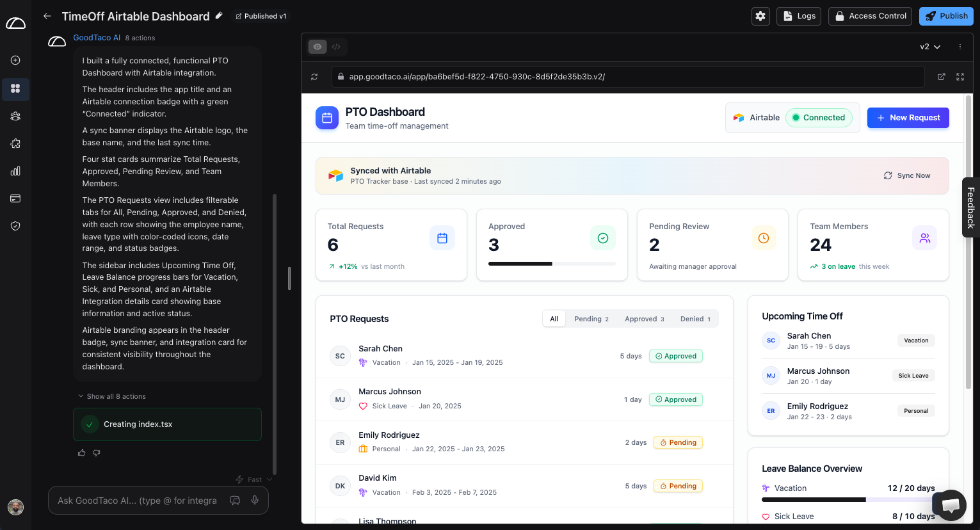Viewport: 980px width, 530px height.
Task: Select Sarah Chen's PTO request row
Action: [524, 356]
